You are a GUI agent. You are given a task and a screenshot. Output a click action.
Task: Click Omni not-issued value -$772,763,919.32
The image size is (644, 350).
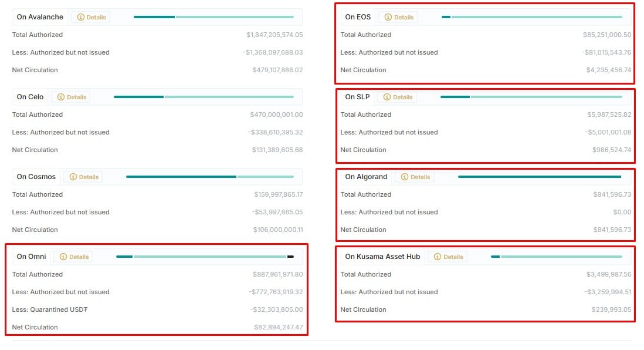(x=276, y=292)
